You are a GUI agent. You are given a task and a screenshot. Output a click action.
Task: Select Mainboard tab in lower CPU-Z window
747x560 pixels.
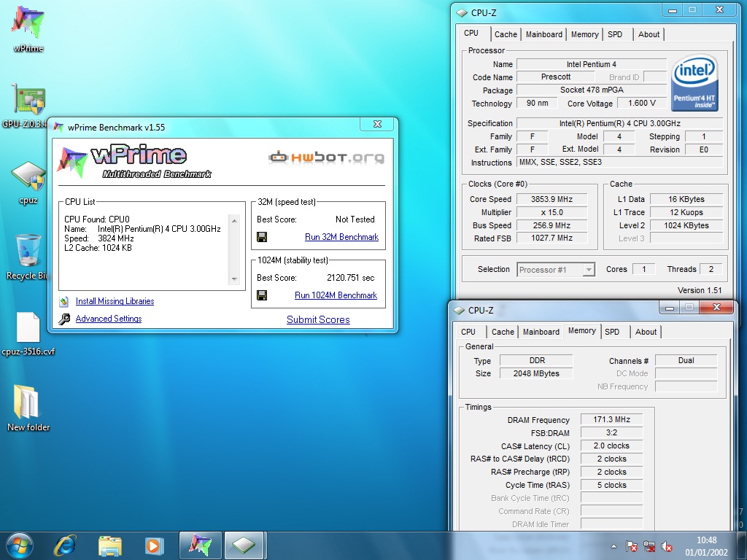(x=541, y=332)
